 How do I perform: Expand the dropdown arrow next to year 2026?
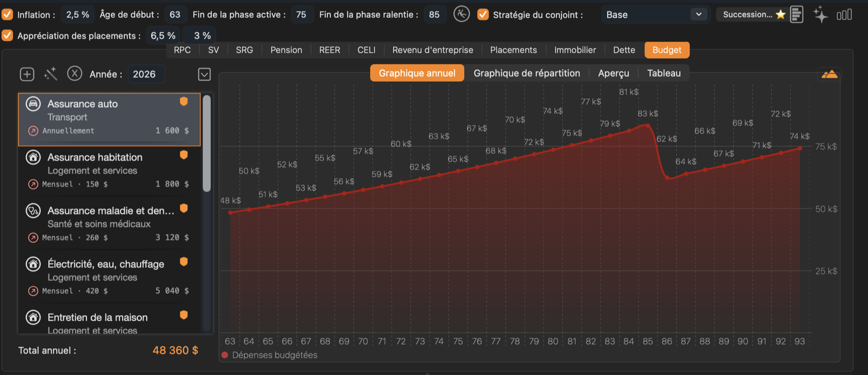pos(204,74)
